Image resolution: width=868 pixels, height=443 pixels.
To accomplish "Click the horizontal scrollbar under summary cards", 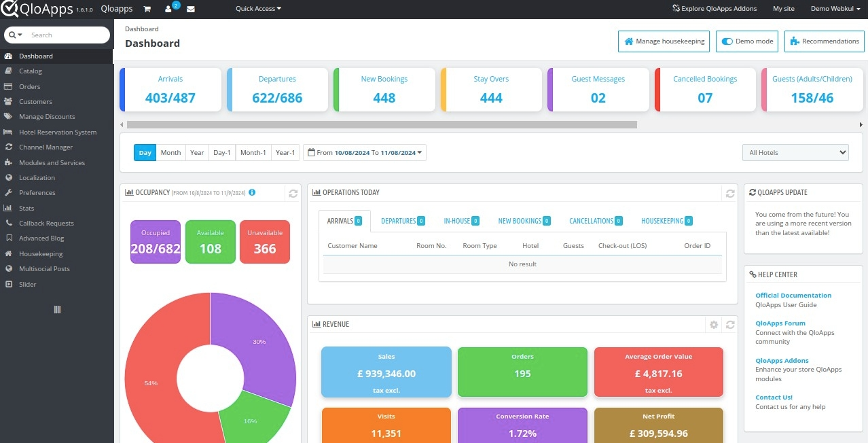I will 382,125.
